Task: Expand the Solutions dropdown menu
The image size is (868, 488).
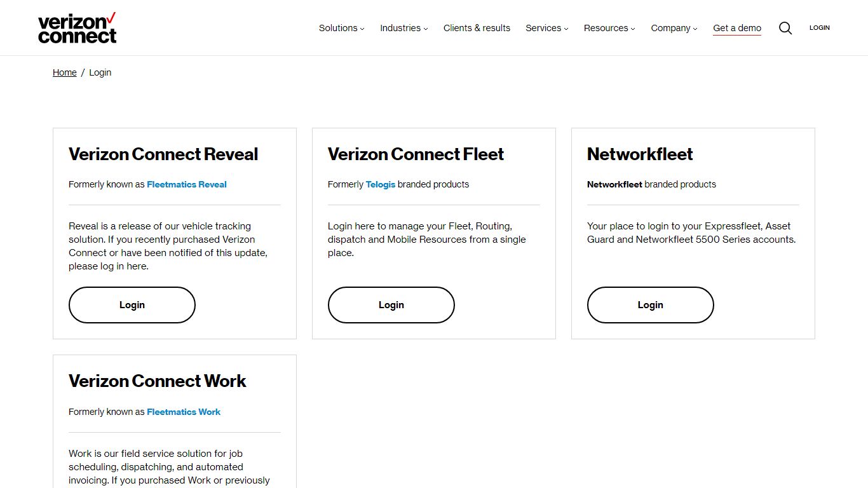Action: pyautogui.click(x=342, y=28)
